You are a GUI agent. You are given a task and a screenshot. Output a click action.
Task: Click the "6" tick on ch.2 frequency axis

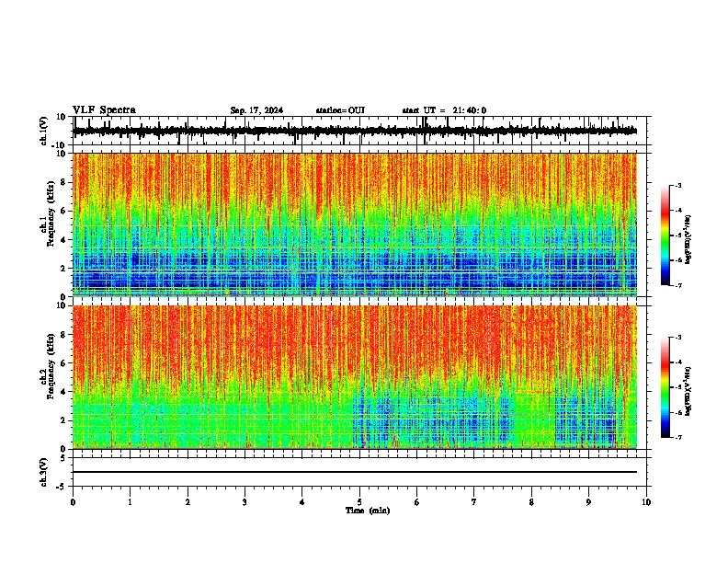tap(63, 363)
